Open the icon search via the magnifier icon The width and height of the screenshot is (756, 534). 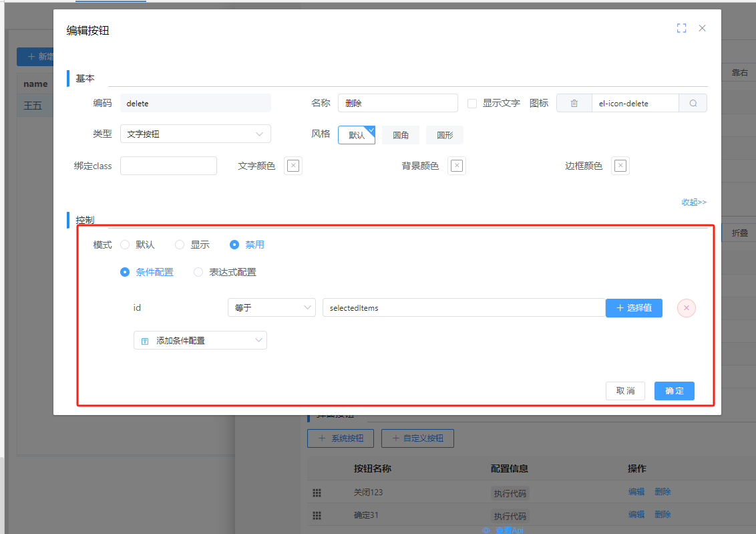[693, 103]
